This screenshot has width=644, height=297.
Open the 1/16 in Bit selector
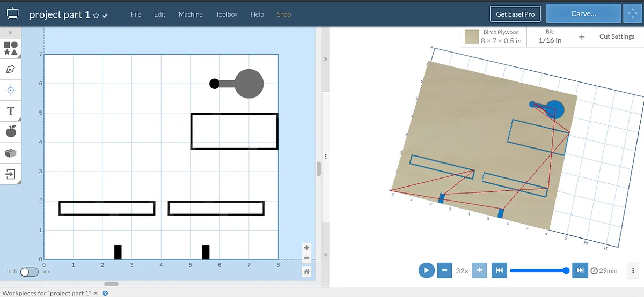(x=550, y=36)
